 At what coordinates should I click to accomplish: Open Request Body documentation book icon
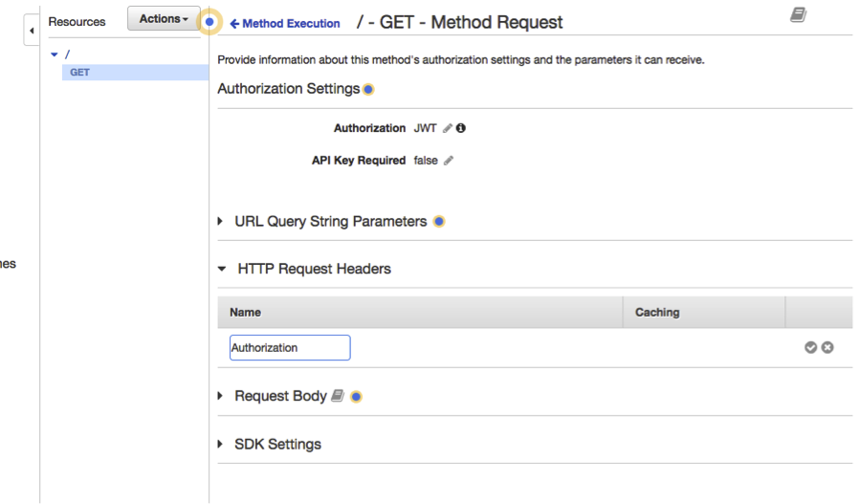[338, 395]
